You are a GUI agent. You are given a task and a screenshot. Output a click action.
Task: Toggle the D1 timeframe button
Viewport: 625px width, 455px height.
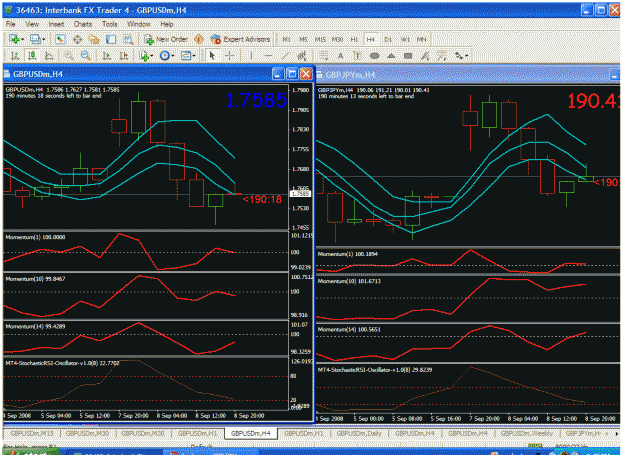coord(388,39)
